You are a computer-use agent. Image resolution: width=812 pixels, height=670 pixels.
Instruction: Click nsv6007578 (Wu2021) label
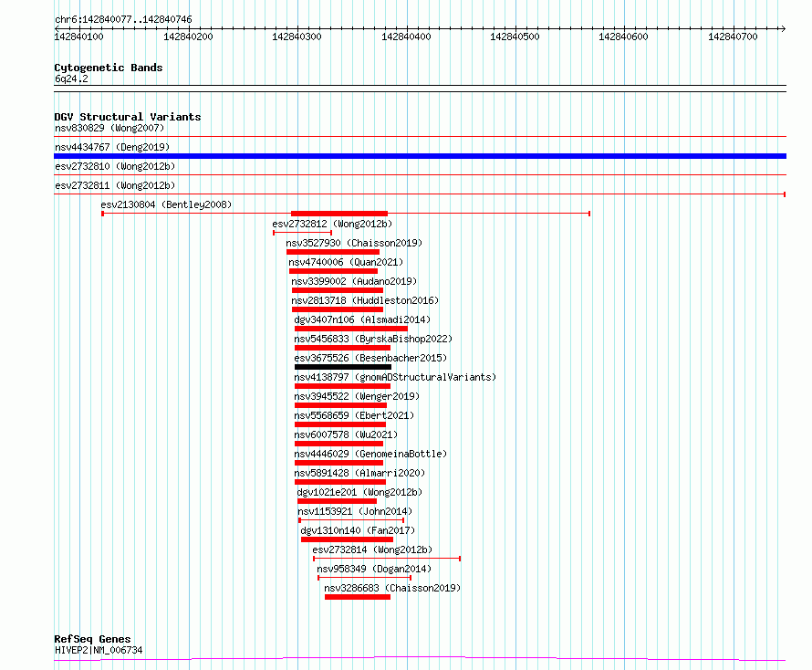[x=346, y=434]
